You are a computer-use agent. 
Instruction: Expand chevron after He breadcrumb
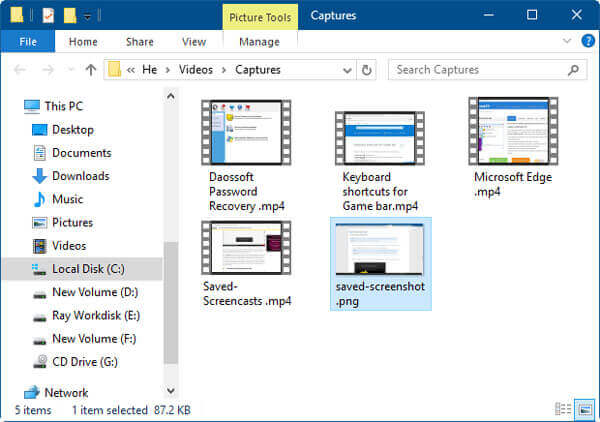click(x=168, y=70)
